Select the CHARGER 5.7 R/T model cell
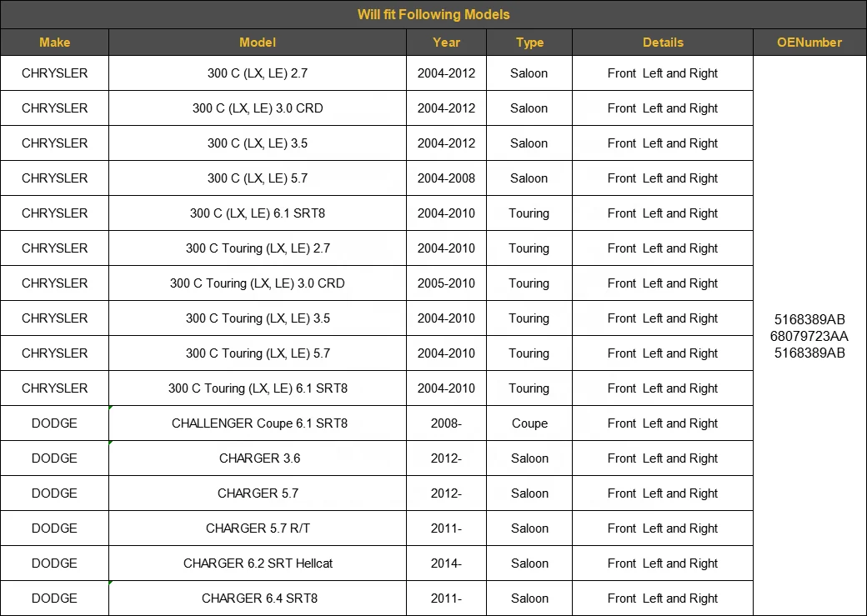 click(258, 528)
